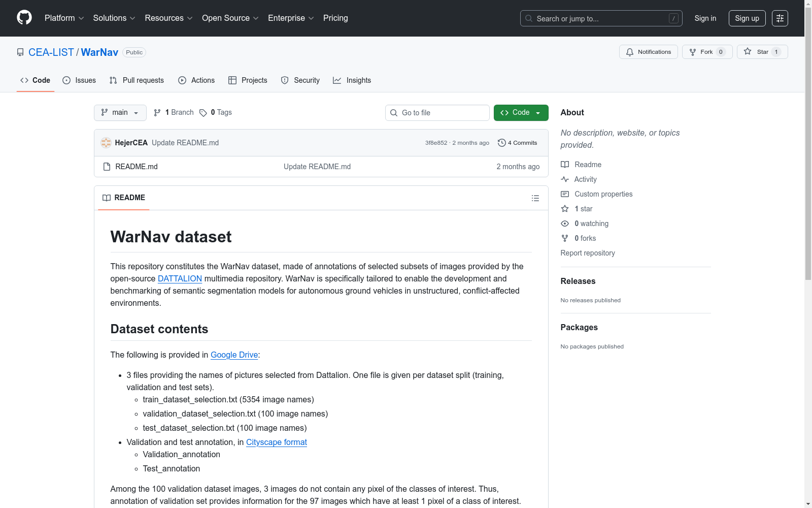Expand the Enterprise menu

pyautogui.click(x=291, y=18)
